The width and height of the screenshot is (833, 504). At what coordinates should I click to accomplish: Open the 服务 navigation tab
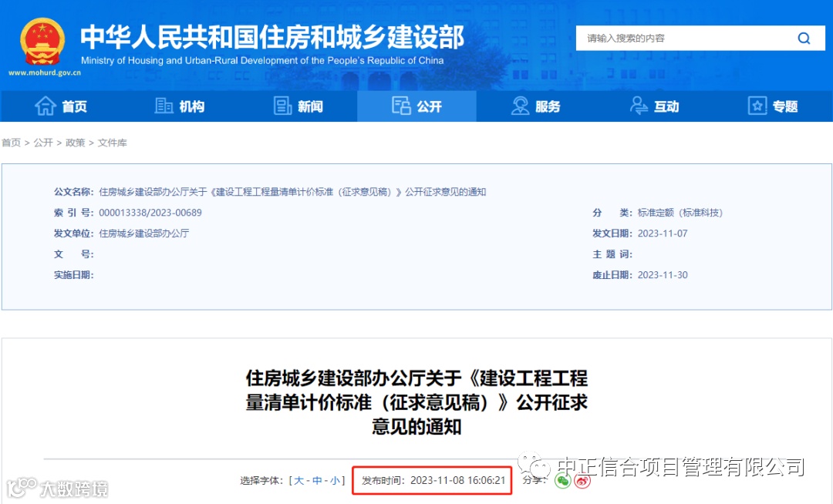[x=535, y=106]
